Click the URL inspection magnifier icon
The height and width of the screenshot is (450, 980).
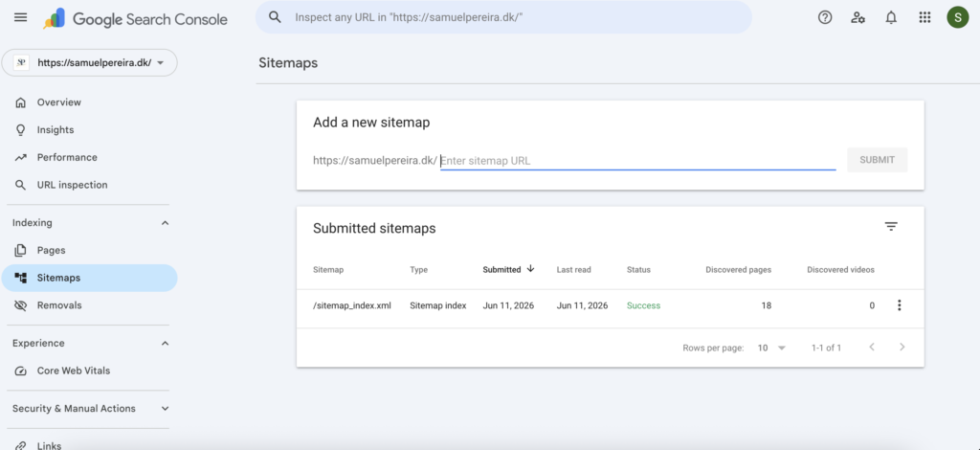click(21, 185)
